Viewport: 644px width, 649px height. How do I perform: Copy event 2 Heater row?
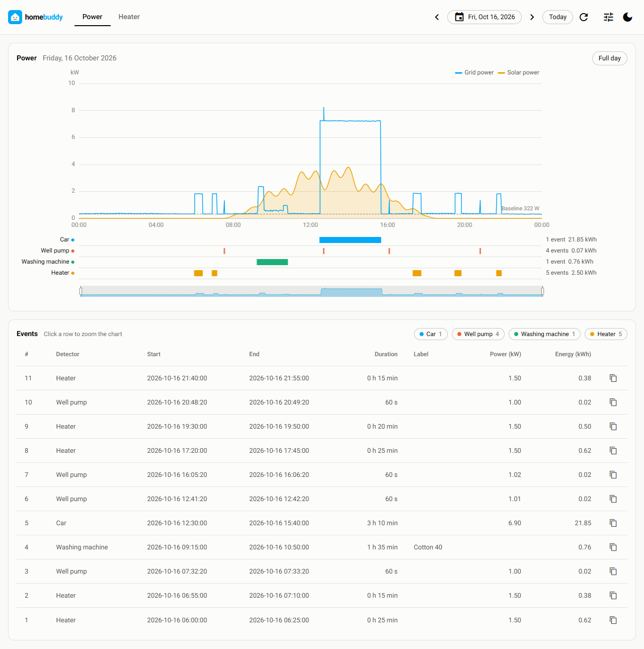tap(613, 596)
